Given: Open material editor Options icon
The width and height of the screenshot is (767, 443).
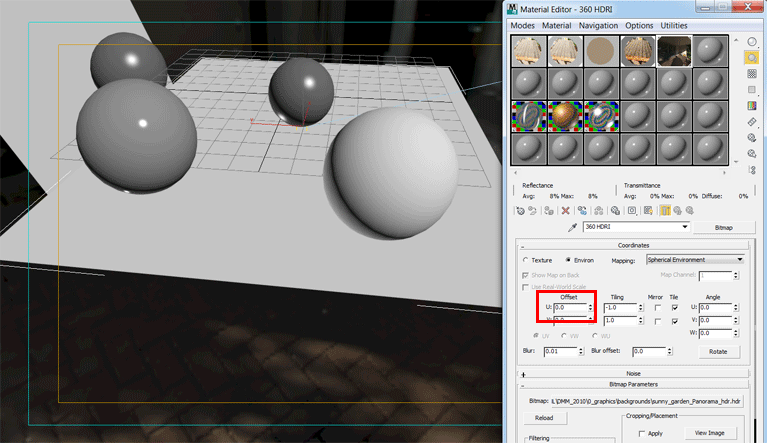Looking at the screenshot, I should point(752,138).
